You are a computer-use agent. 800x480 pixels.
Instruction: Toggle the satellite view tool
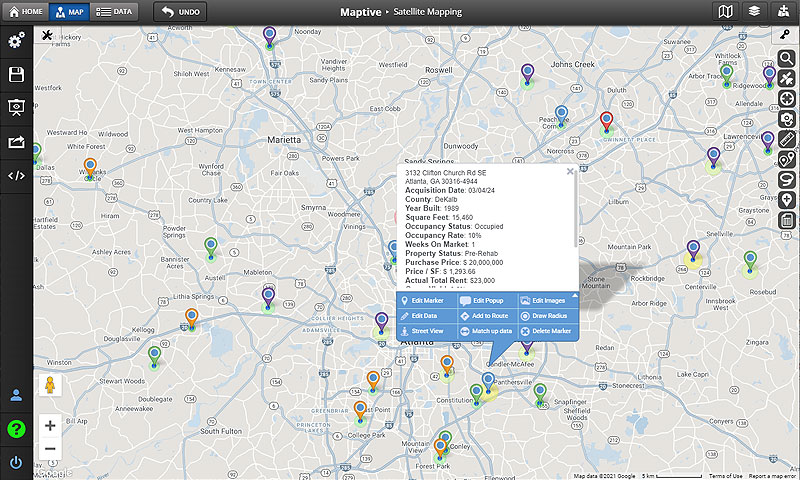[787, 79]
